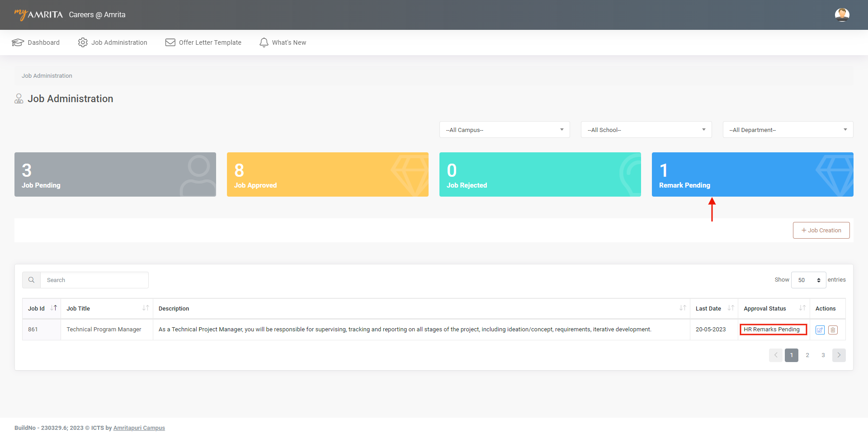The height and width of the screenshot is (438, 868).
Task: Open the Dashboard menu item
Action: point(36,42)
